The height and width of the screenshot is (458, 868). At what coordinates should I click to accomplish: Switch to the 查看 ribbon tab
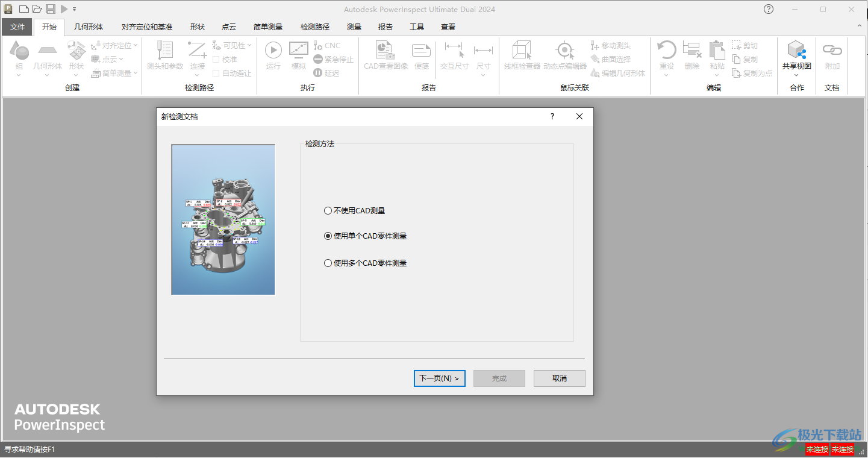pos(448,27)
